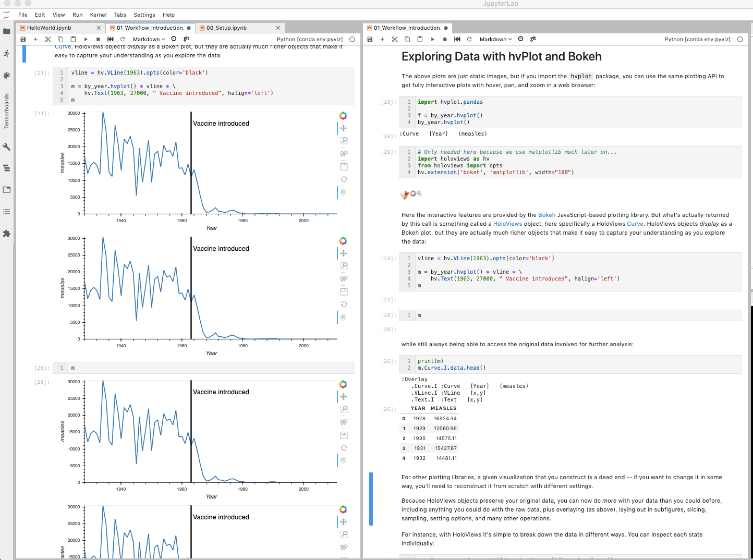
Task: Switch to the 00_Setup.ipynb tab
Action: point(226,28)
